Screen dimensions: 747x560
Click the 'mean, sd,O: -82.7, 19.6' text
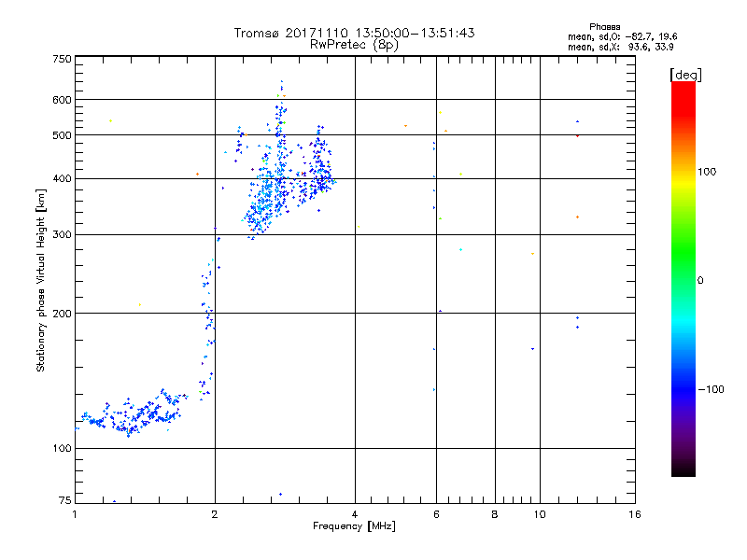pos(622,36)
